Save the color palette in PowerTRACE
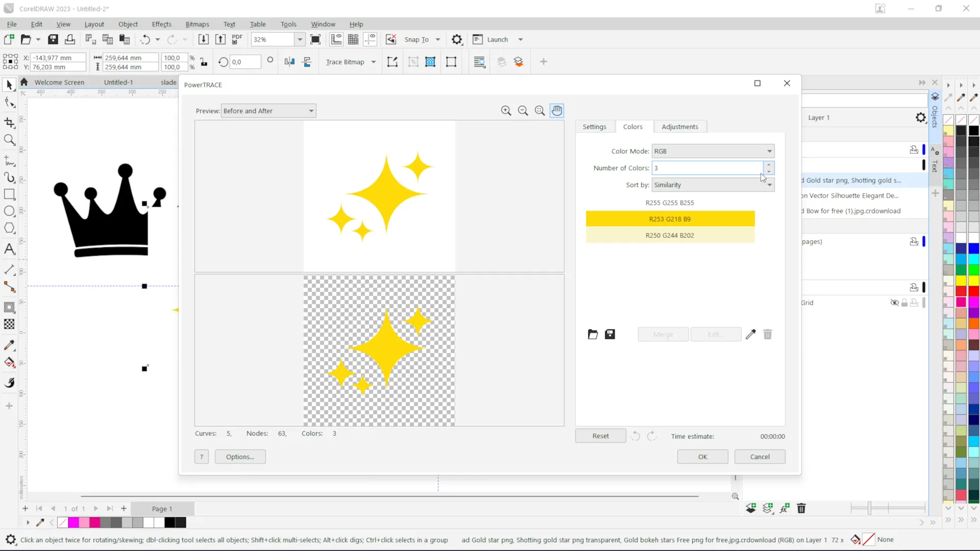Screen dimensions: 980x551 [610, 334]
